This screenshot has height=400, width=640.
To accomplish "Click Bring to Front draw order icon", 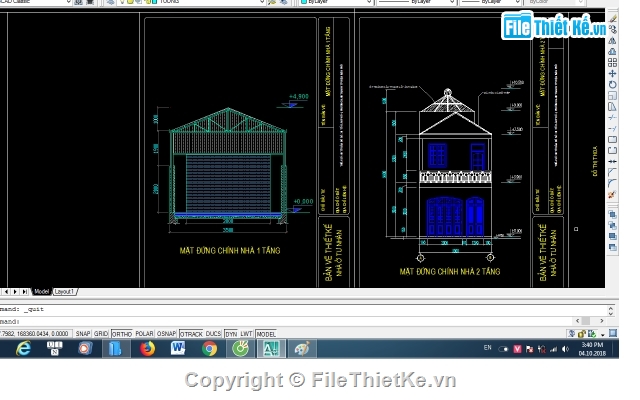I will (613, 214).
